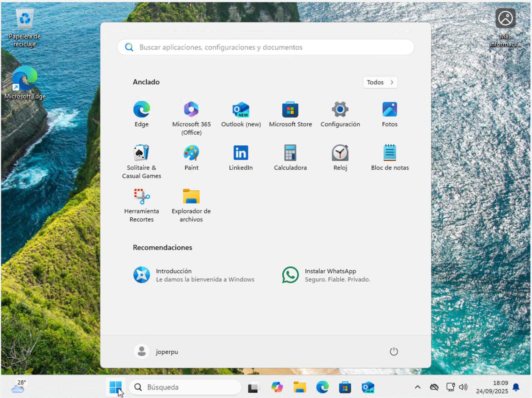The height and width of the screenshot is (398, 532).
Task: Open network status tray icon
Action: click(x=451, y=387)
